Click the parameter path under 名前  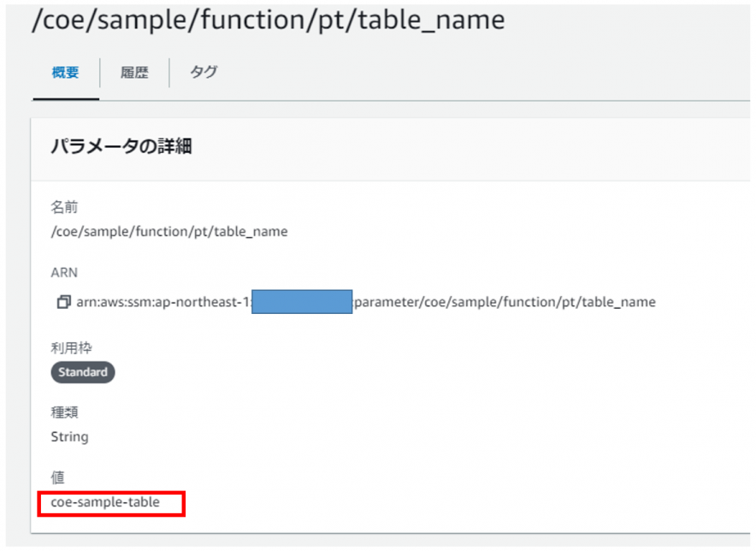[169, 231]
